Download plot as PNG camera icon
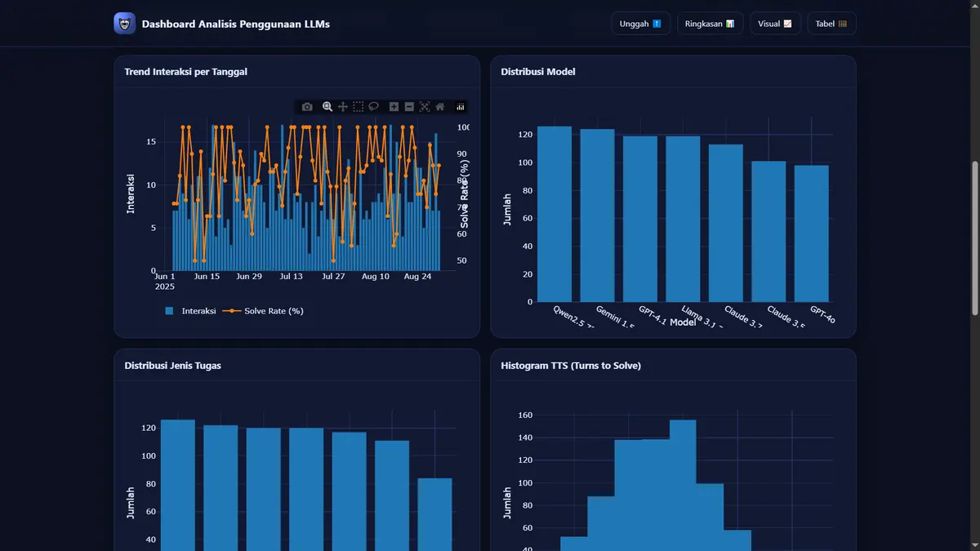The width and height of the screenshot is (980, 551). [x=307, y=107]
